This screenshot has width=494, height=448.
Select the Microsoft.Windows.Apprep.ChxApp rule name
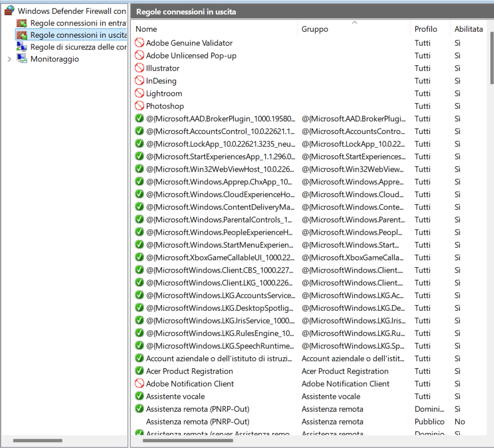219,182
